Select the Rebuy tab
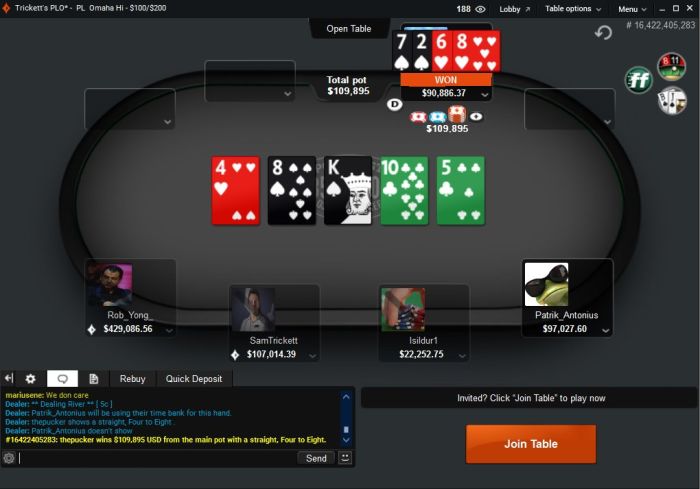This screenshot has width=700, height=489. [x=133, y=379]
